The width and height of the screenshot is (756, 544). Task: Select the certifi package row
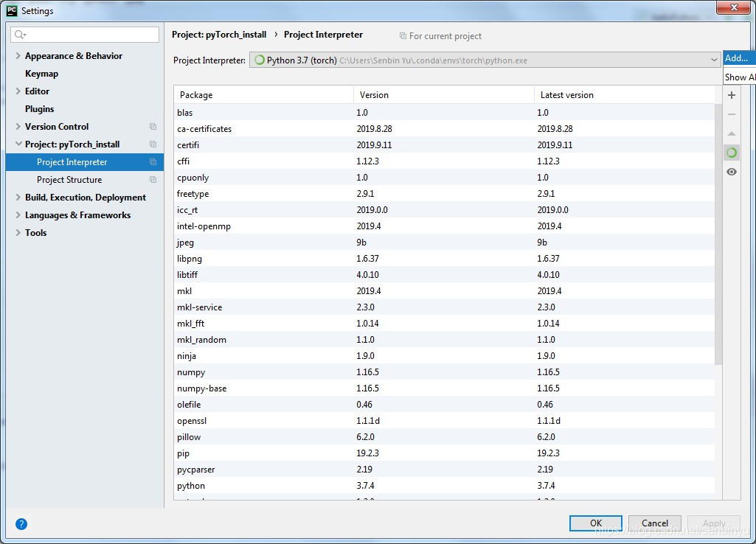coord(444,145)
